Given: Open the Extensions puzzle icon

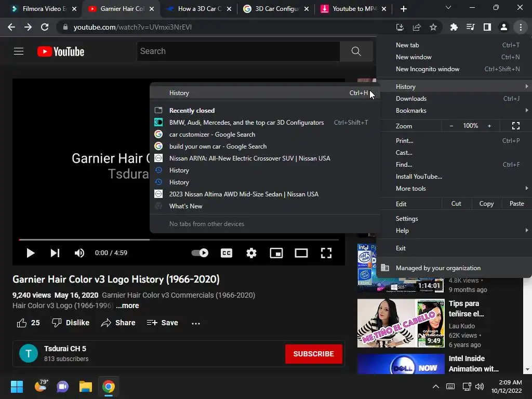Looking at the screenshot, I should pos(454,27).
